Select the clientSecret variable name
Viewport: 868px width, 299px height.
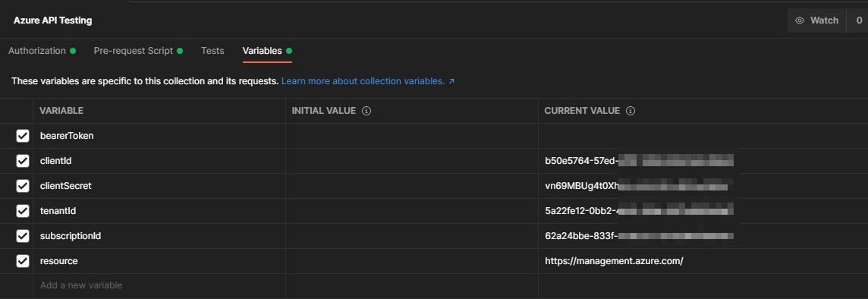click(66, 186)
